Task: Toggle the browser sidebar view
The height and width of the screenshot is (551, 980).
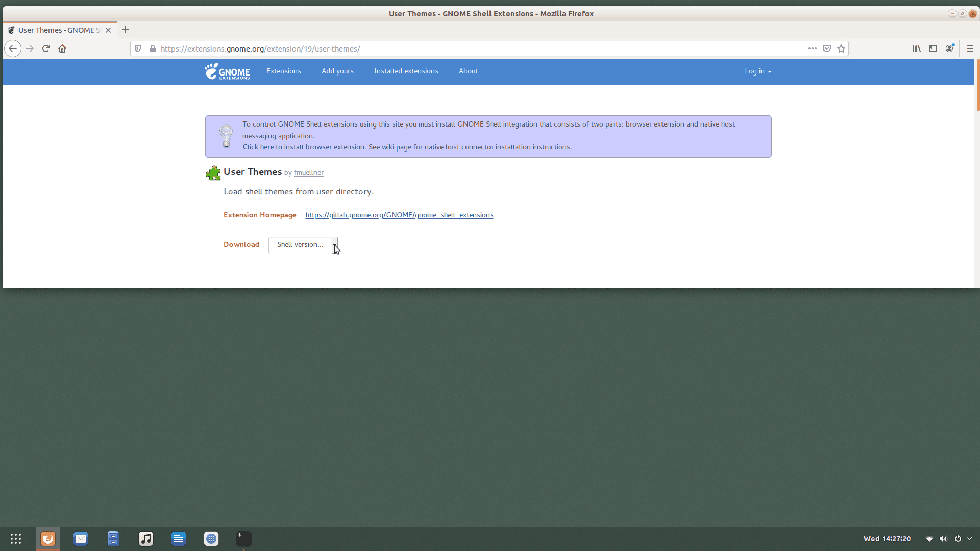Action: click(934, 48)
